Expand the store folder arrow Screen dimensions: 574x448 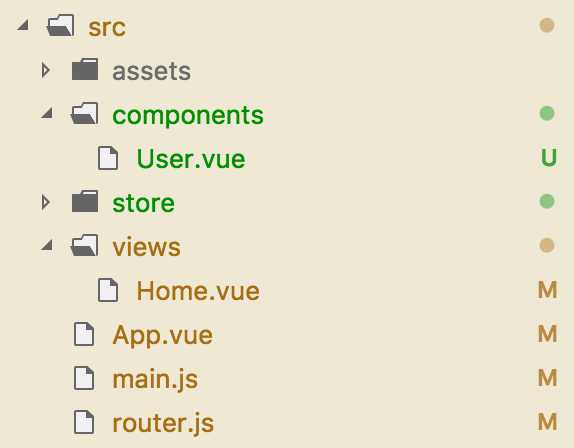pyautogui.click(x=46, y=202)
